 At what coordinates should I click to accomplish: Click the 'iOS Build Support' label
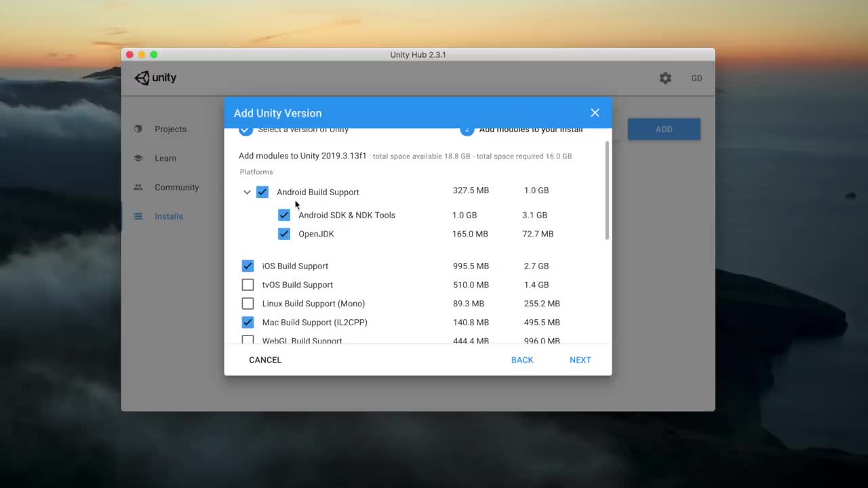295,266
